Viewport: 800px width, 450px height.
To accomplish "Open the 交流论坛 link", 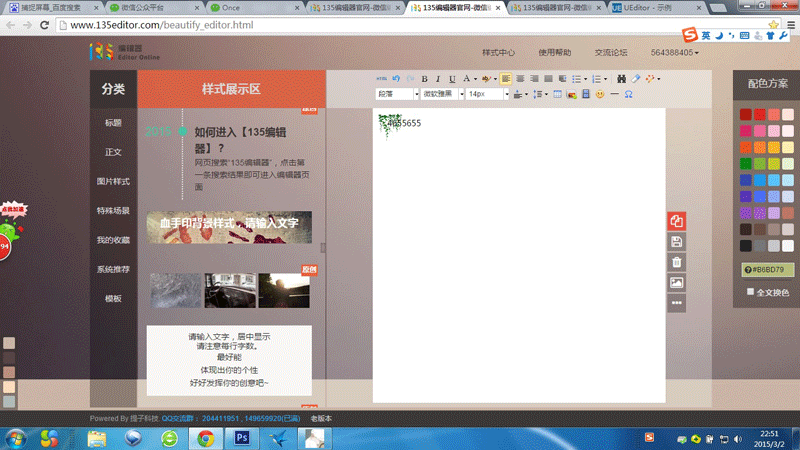I will 611,53.
